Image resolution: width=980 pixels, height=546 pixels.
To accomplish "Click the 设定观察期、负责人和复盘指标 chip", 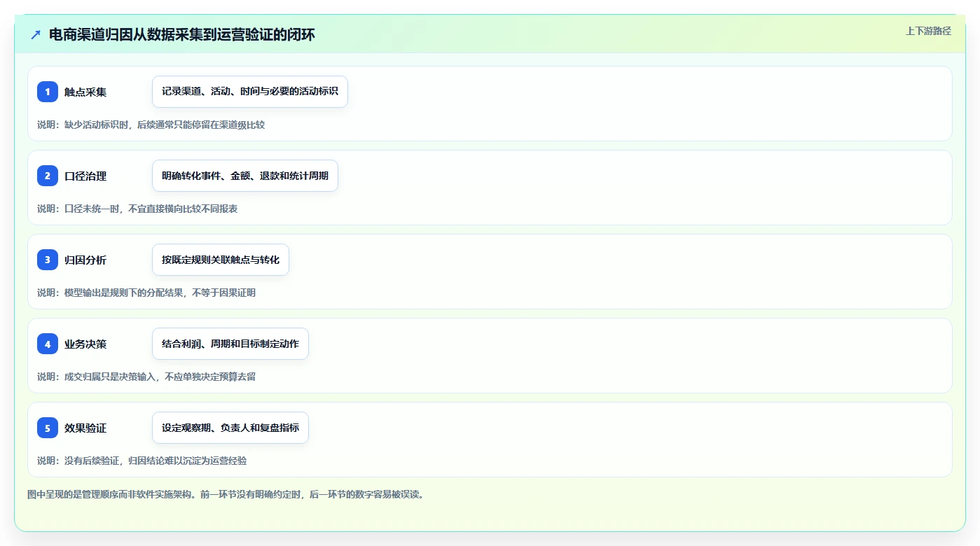I will [x=230, y=428].
